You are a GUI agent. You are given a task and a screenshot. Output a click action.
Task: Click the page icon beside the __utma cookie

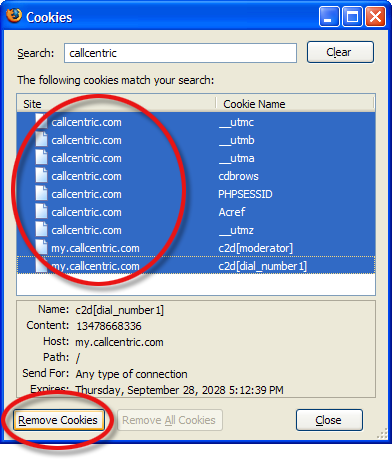tap(42, 157)
